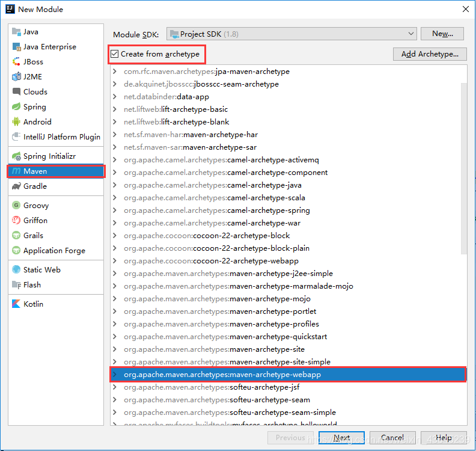
Task: Expand camel-archetype-activemq node
Action: pyautogui.click(x=115, y=160)
